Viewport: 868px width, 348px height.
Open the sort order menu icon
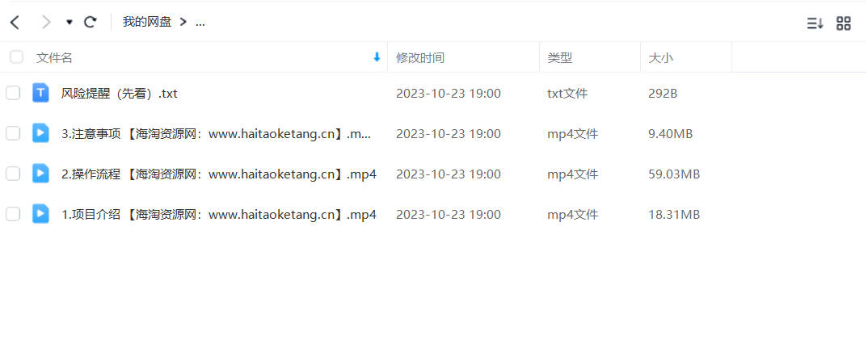[815, 23]
